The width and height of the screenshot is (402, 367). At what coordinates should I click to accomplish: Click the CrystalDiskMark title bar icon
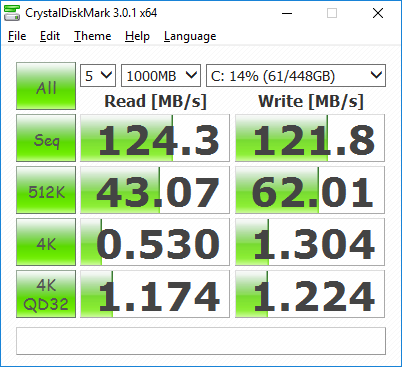click(12, 13)
